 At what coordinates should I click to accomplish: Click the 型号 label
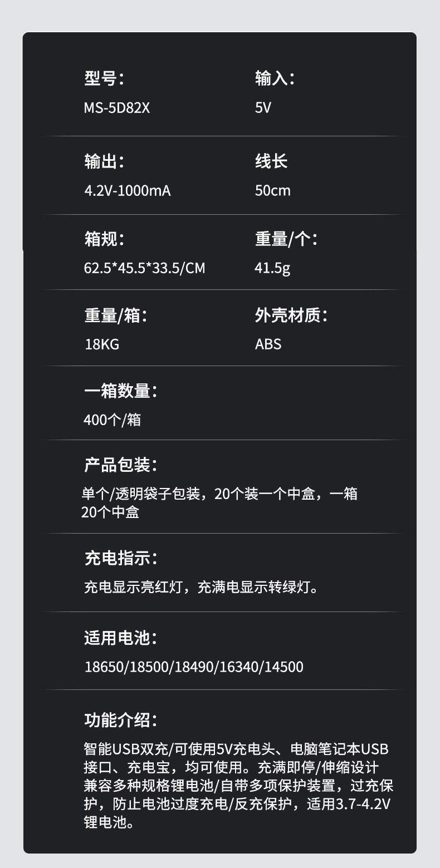pyautogui.click(x=104, y=78)
